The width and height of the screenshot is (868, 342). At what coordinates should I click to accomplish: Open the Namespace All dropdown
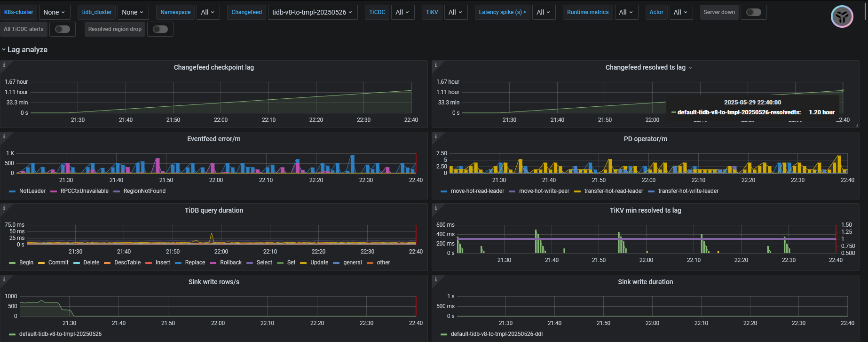tap(207, 12)
